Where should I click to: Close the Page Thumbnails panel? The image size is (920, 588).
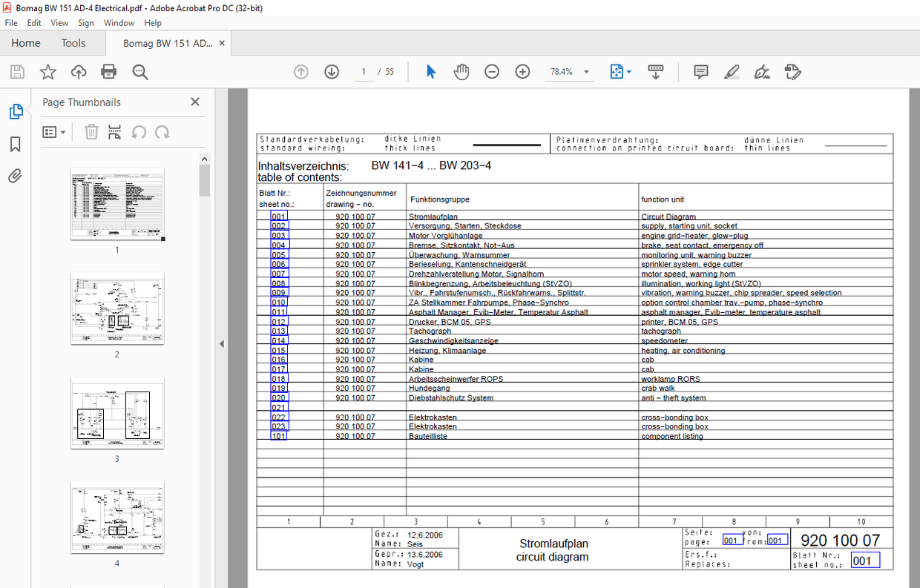point(195,102)
